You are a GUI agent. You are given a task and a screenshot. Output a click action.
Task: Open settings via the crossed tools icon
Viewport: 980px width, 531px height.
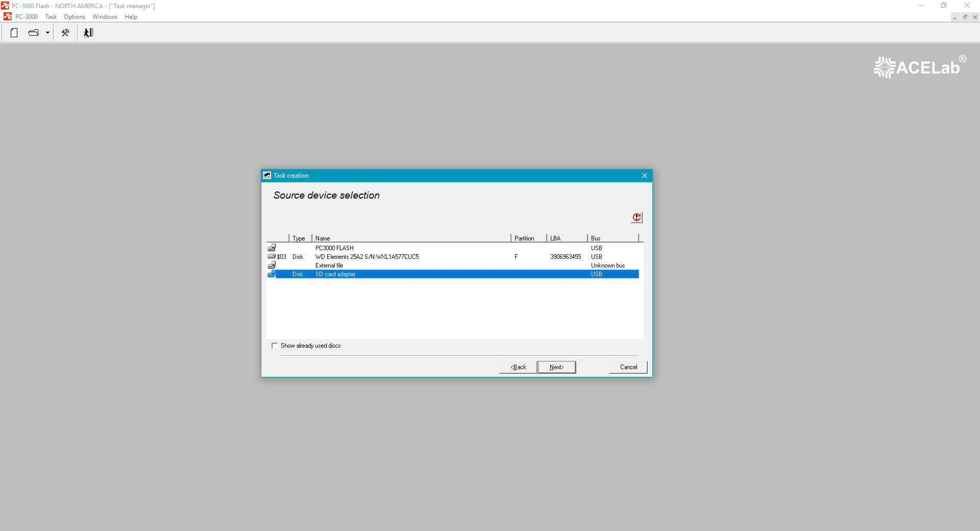pos(65,33)
